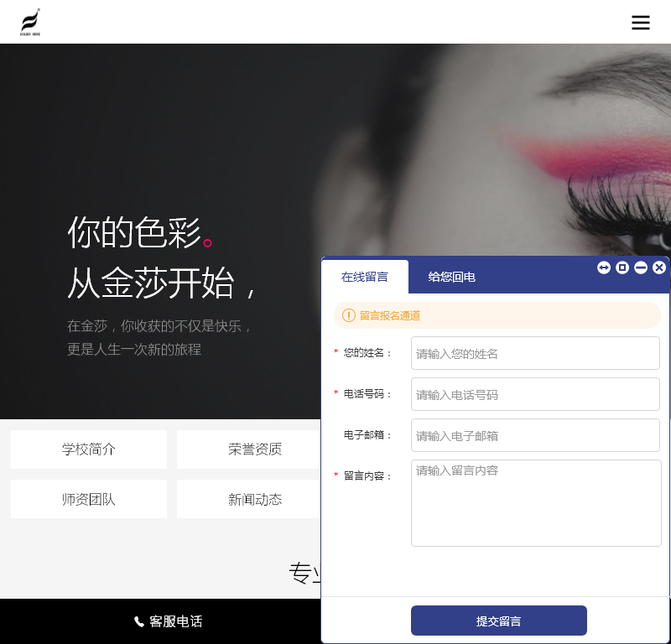Open the hamburger navigation menu
Viewport: 671px width, 644px height.
(641, 23)
